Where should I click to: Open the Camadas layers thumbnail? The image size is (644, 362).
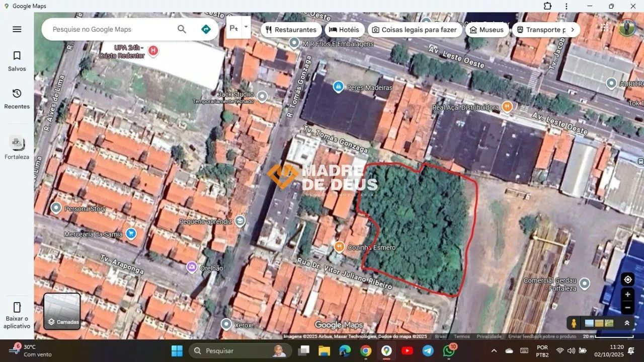(62, 311)
